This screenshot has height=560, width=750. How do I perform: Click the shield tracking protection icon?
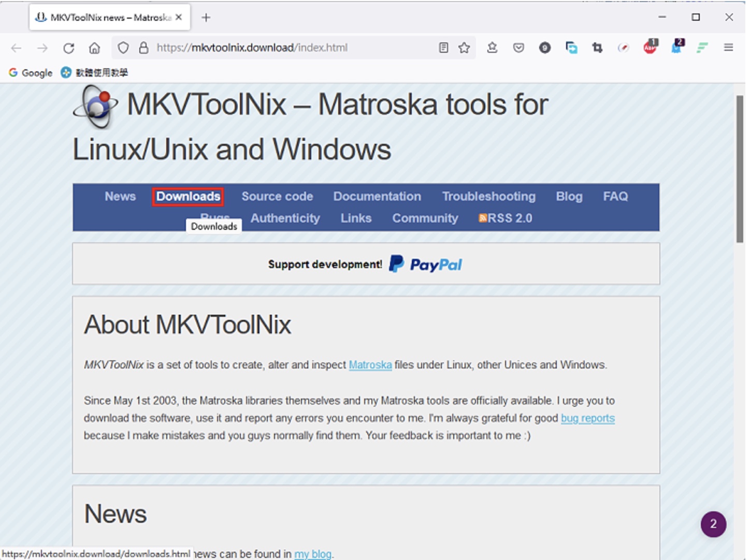pyautogui.click(x=123, y=48)
